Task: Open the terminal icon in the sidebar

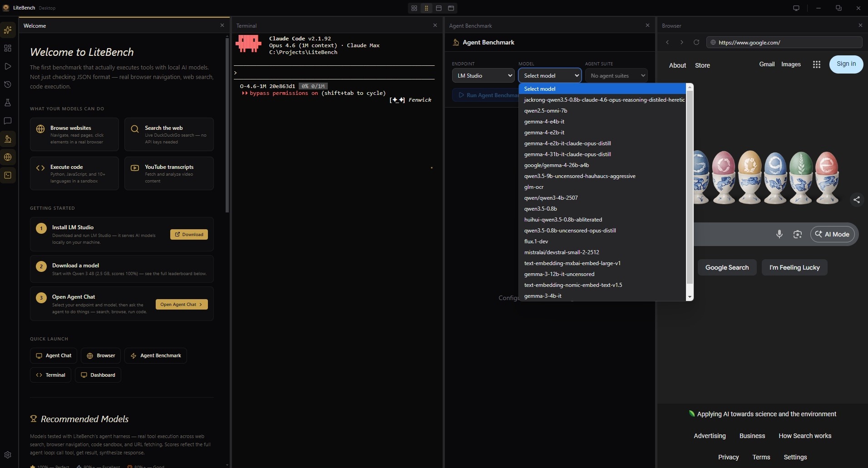Action: click(8, 175)
